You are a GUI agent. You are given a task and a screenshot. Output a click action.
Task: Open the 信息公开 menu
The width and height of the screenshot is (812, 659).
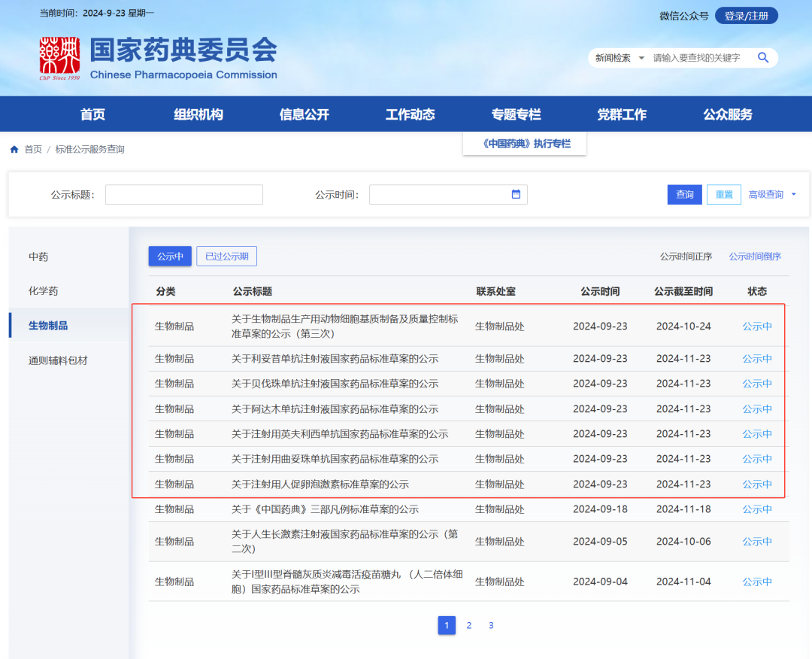(304, 114)
